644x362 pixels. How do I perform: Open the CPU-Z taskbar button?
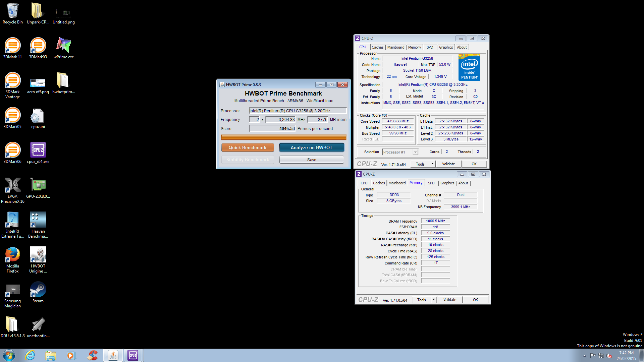pos(133,355)
